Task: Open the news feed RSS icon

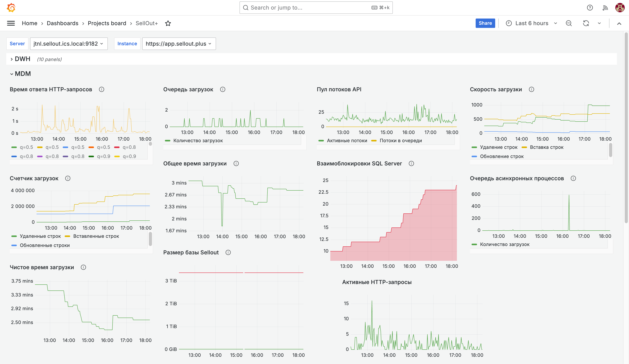Action: pos(605,8)
